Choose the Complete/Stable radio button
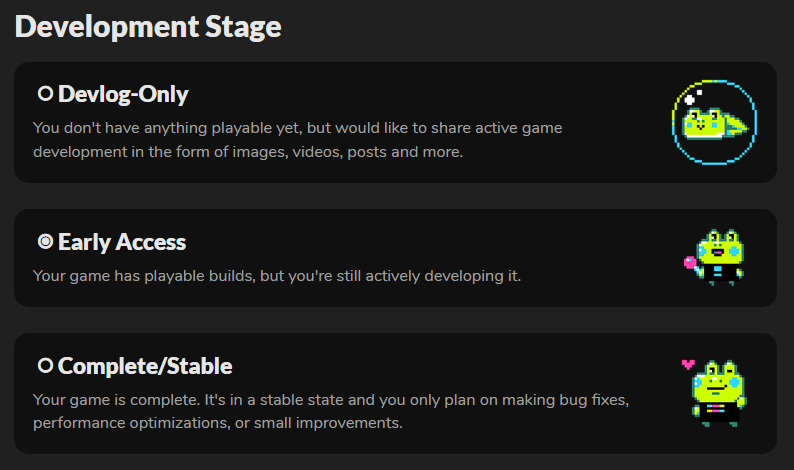 point(45,366)
